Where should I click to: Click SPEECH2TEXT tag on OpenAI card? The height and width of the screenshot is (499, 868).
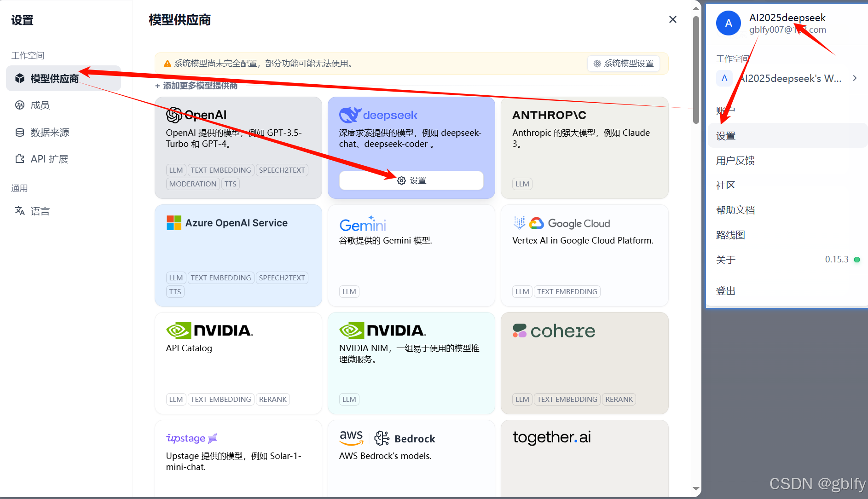tap(282, 170)
